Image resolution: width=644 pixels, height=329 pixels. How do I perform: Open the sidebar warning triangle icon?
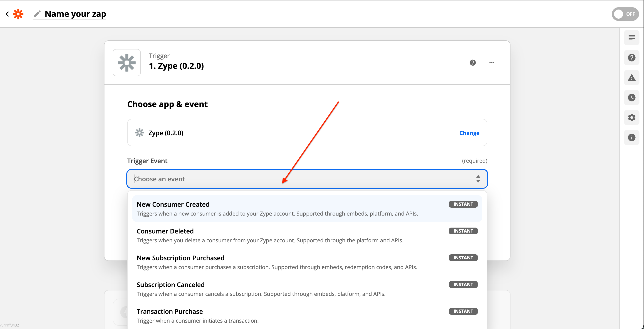632,78
